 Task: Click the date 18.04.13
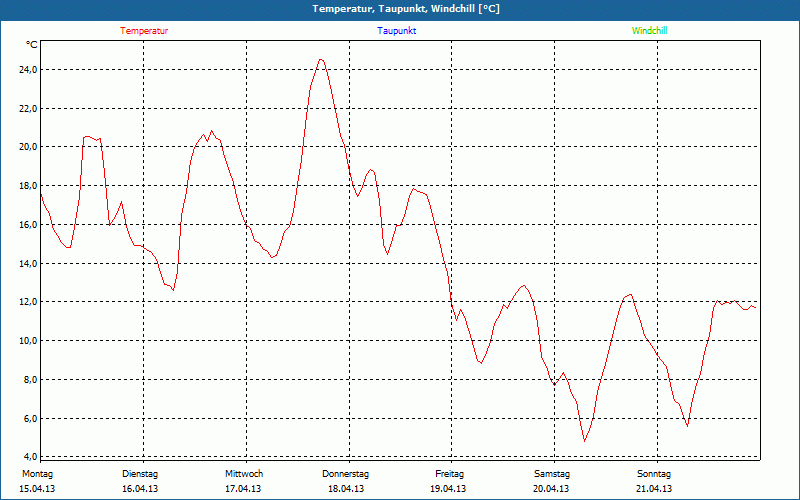pos(346,489)
